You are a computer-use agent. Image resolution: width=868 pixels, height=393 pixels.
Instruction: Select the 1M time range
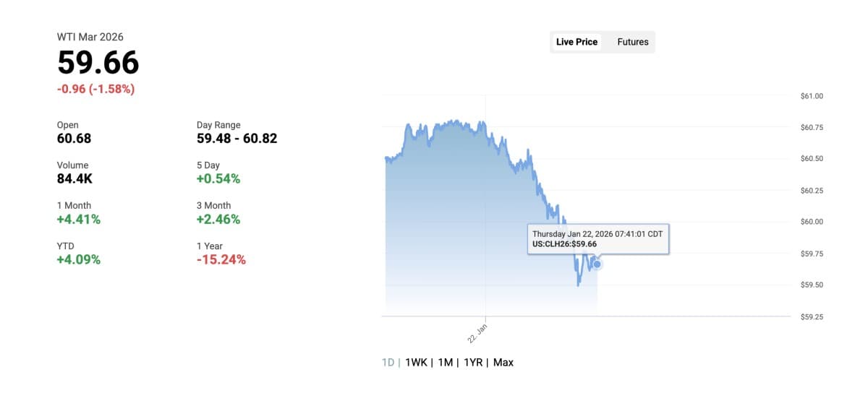coord(445,362)
